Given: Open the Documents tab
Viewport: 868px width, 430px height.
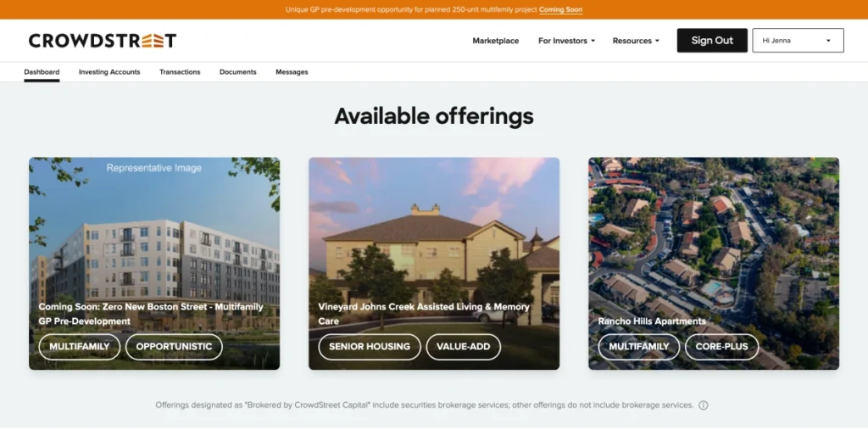Looking at the screenshot, I should (237, 72).
